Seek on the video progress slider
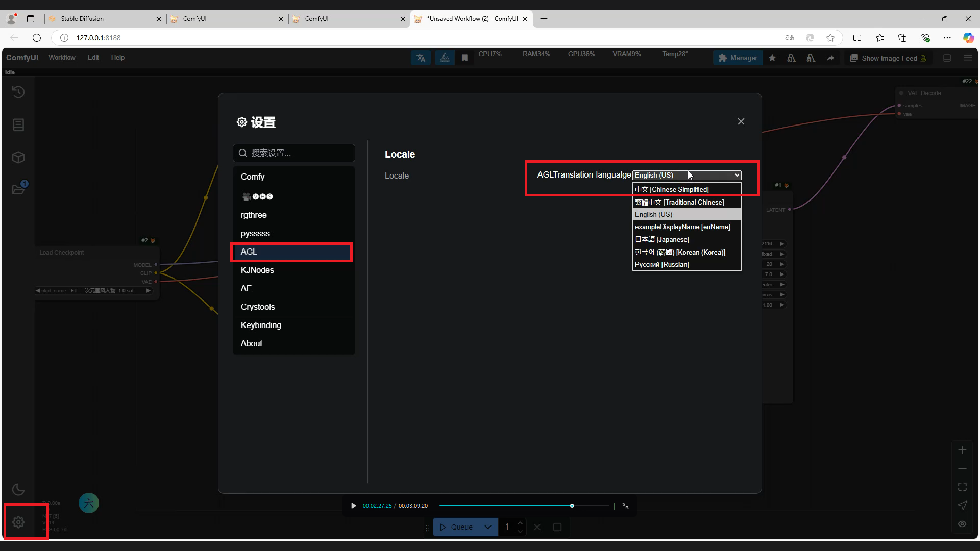The height and width of the screenshot is (551, 980). [x=524, y=506]
